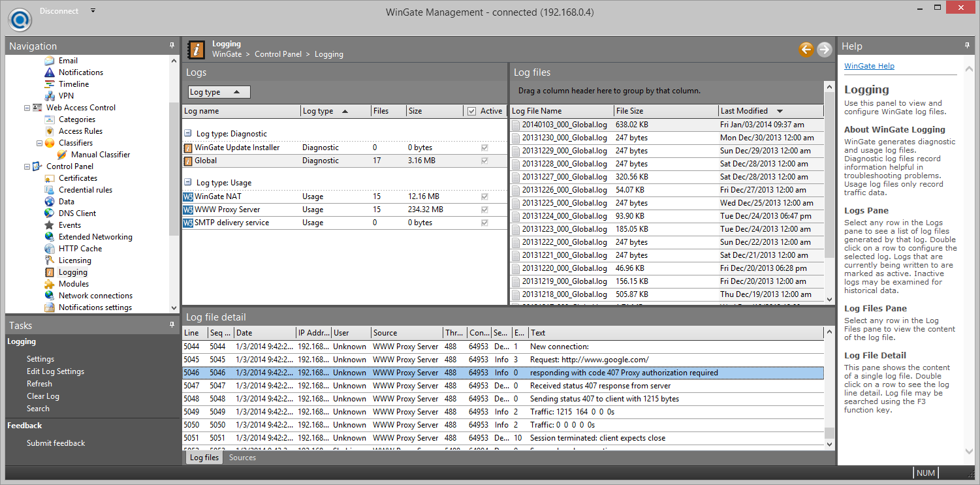The image size is (980, 485).
Task: Select the Manual Classifier icon
Action: pos(62,155)
